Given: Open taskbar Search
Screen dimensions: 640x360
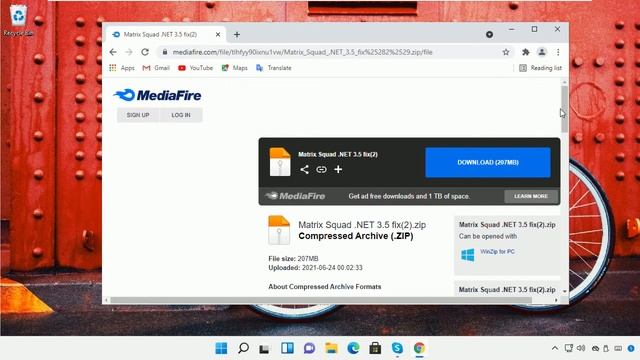Looking at the screenshot, I should tap(243, 348).
